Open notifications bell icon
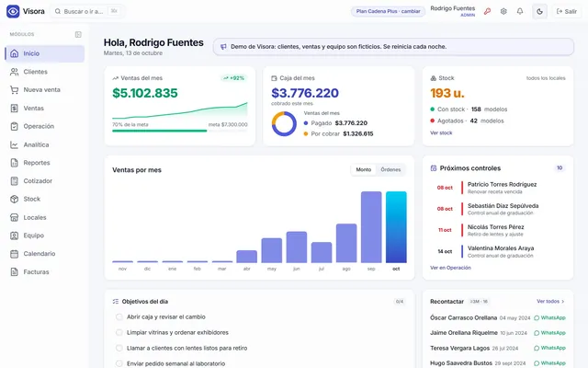 tap(520, 11)
